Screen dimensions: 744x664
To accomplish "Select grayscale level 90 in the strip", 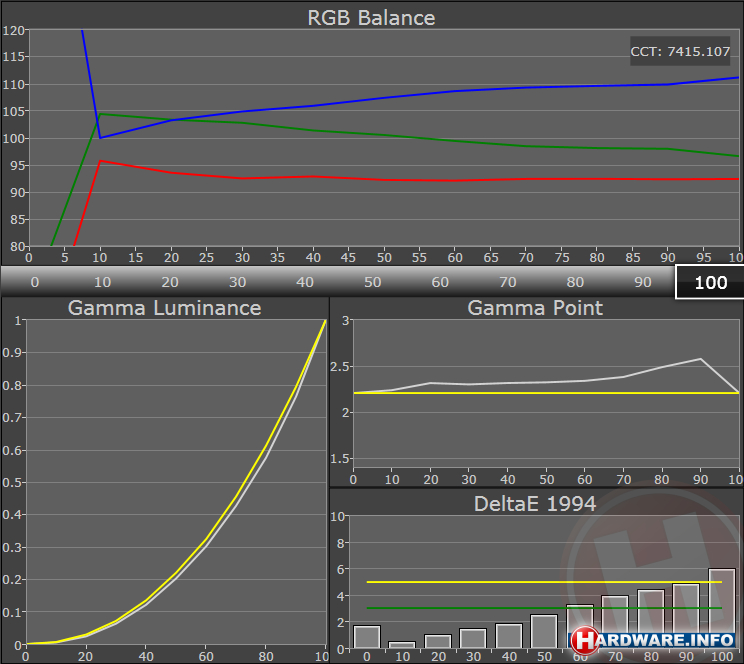I will pyautogui.click(x=642, y=282).
